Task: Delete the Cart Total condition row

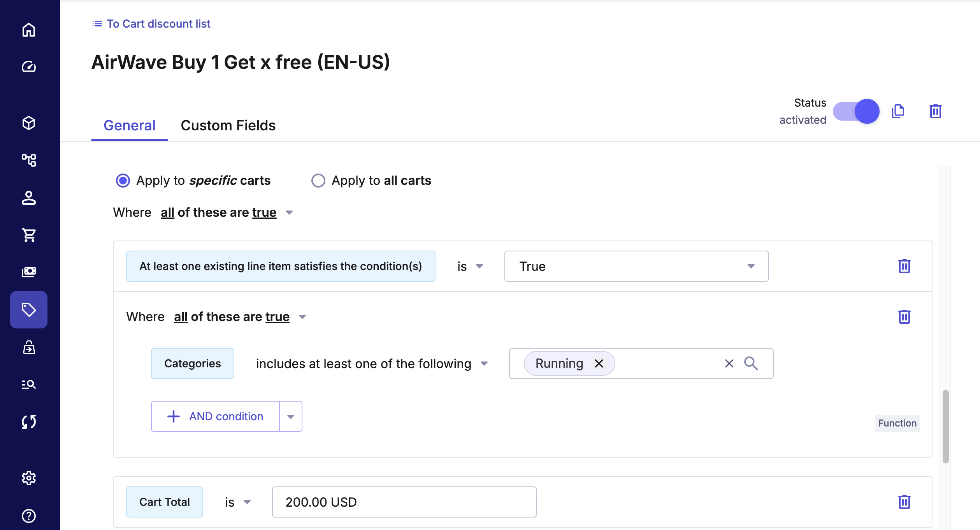Action: [x=904, y=502]
